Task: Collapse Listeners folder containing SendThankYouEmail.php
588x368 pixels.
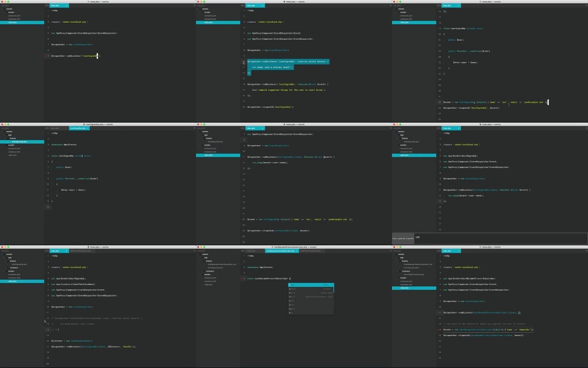Action: 398,271
